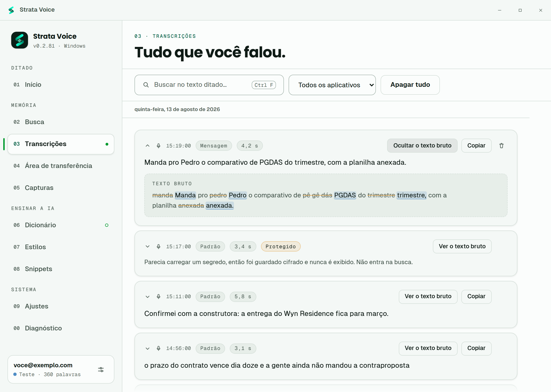Click the microphone icon of the 15:11:00 entry
551x392 pixels.
(158, 297)
